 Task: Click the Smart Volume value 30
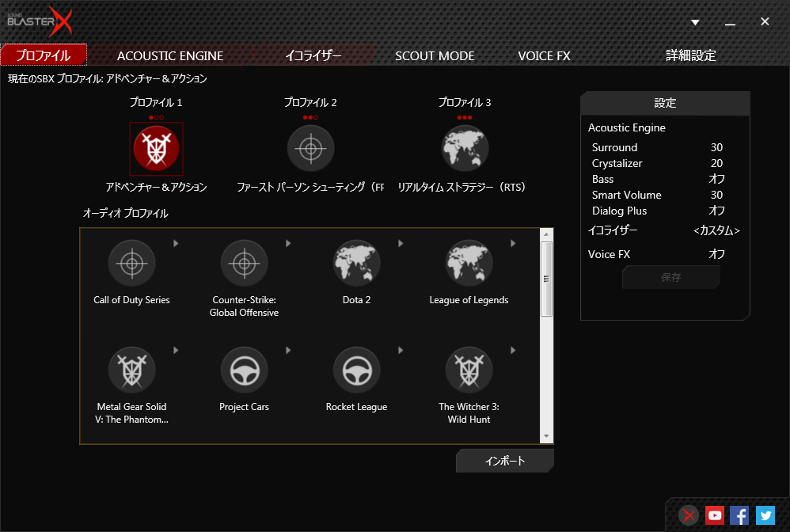716,195
